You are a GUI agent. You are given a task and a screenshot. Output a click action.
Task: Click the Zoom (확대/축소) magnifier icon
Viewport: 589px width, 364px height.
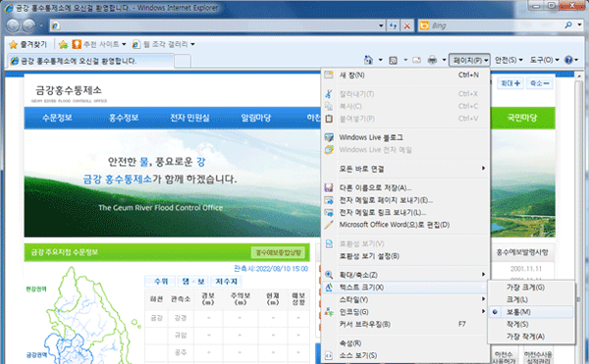coord(329,275)
